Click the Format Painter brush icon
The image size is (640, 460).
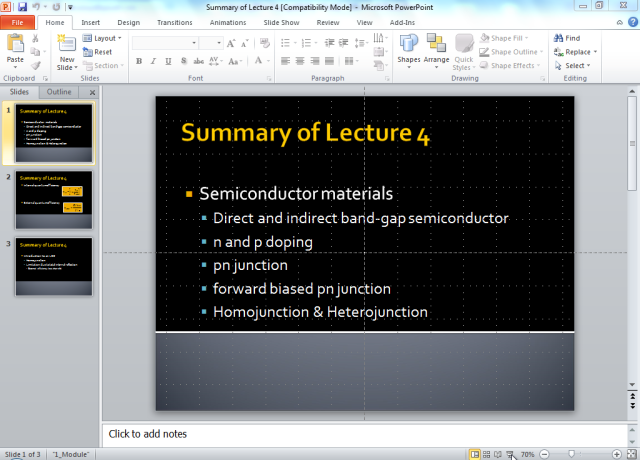(36, 65)
